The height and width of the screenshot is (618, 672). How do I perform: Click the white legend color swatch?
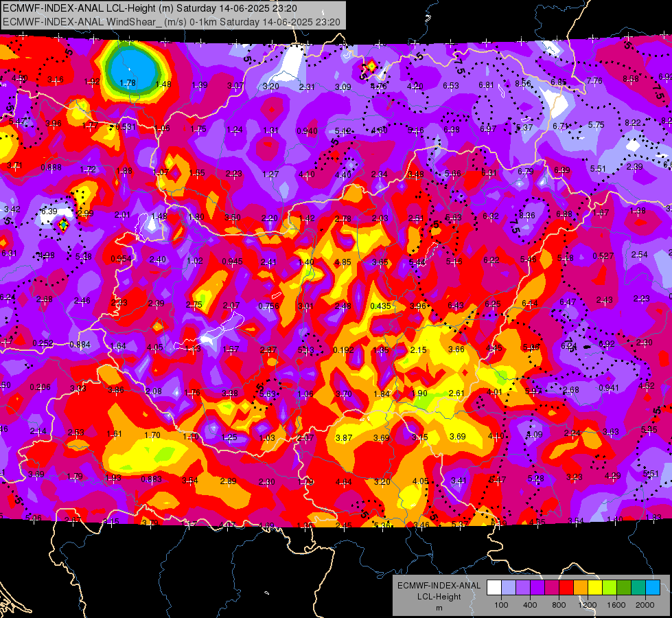[494, 587]
